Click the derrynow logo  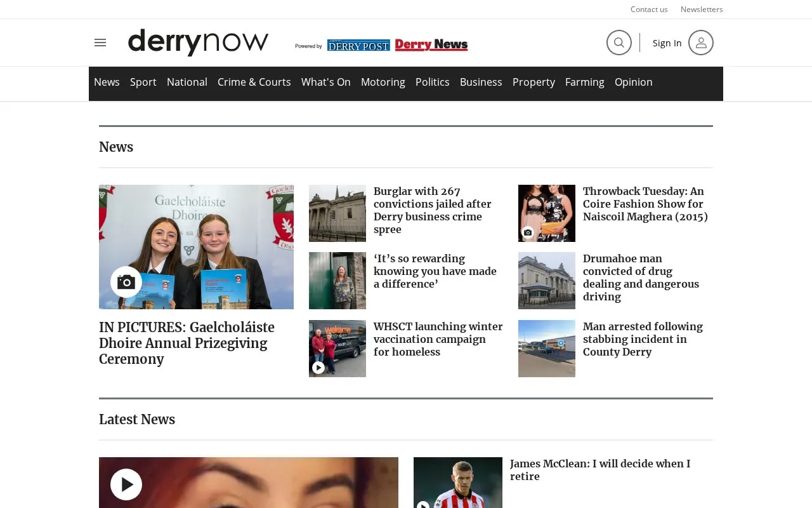pos(198,43)
